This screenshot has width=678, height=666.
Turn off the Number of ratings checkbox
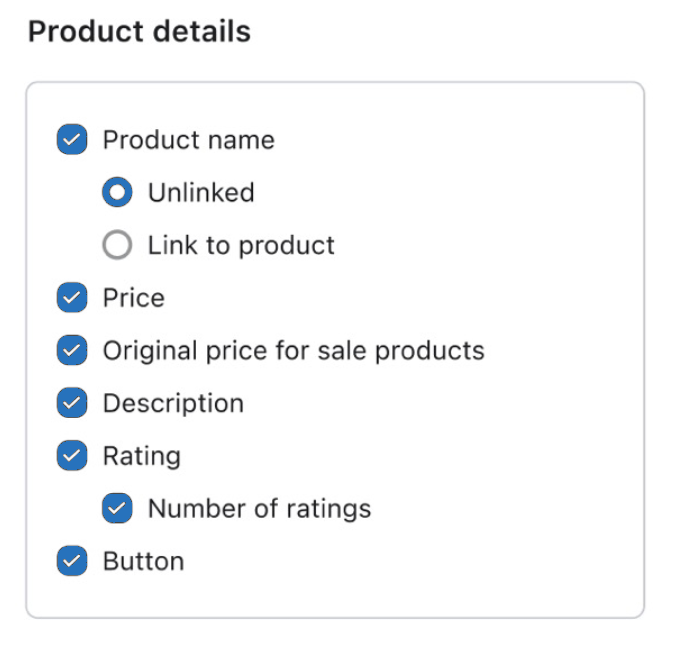pyautogui.click(x=117, y=509)
